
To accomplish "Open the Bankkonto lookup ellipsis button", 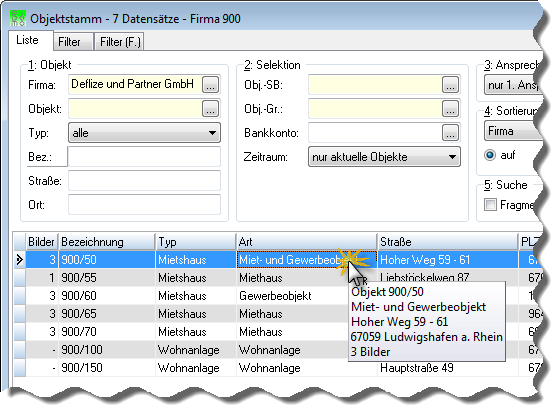I will (450, 133).
